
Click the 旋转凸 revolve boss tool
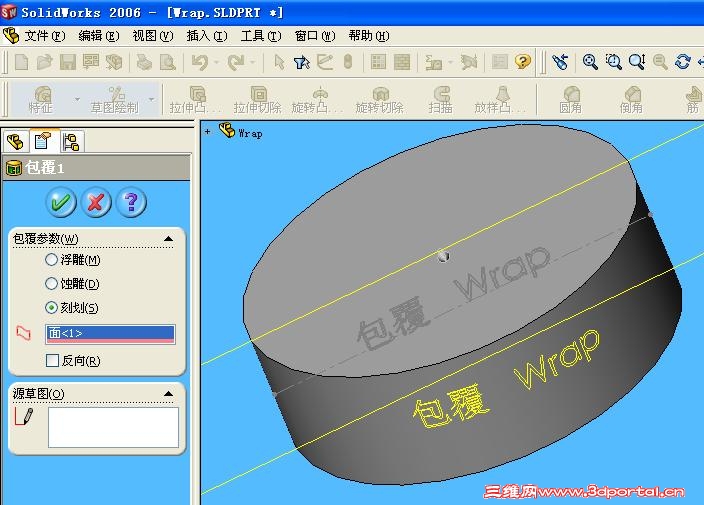(317, 100)
